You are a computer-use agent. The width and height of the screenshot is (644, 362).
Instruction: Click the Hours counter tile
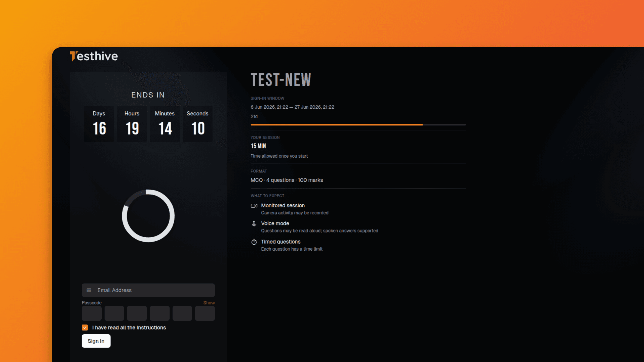point(132,124)
